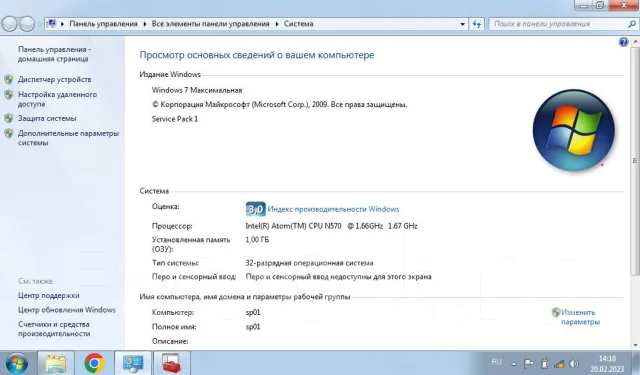Viewport: 640px width, 375px height.
Task: Open performance counters and tools link
Action: pos(54,329)
